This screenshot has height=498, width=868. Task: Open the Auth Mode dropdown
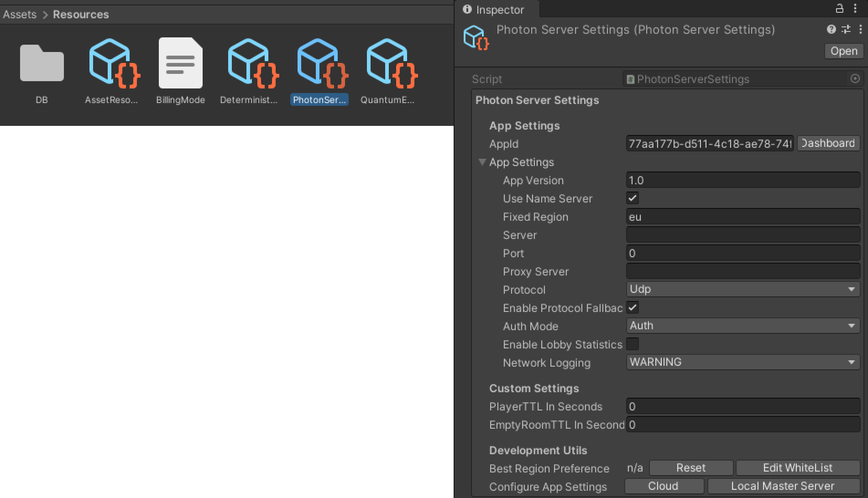click(x=743, y=326)
